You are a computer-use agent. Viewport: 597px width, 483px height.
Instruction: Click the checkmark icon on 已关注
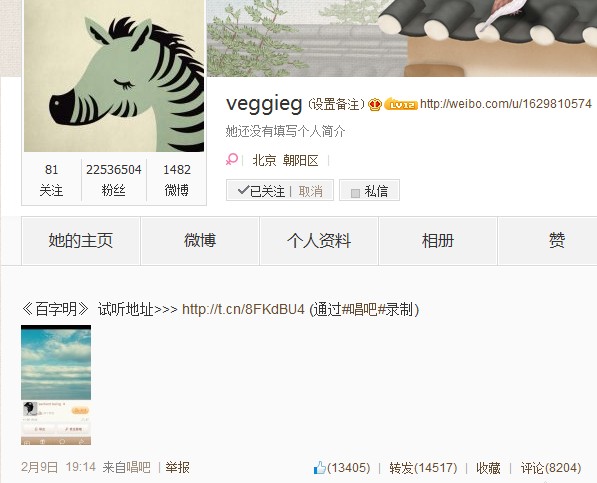tap(243, 190)
